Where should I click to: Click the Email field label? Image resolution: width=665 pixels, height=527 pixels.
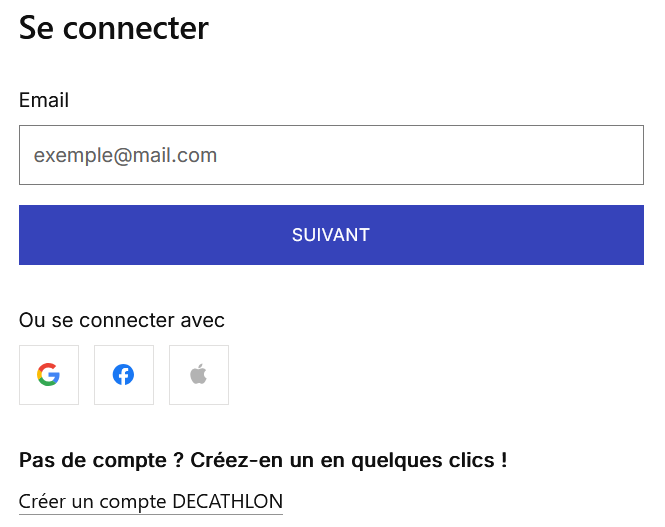point(44,100)
